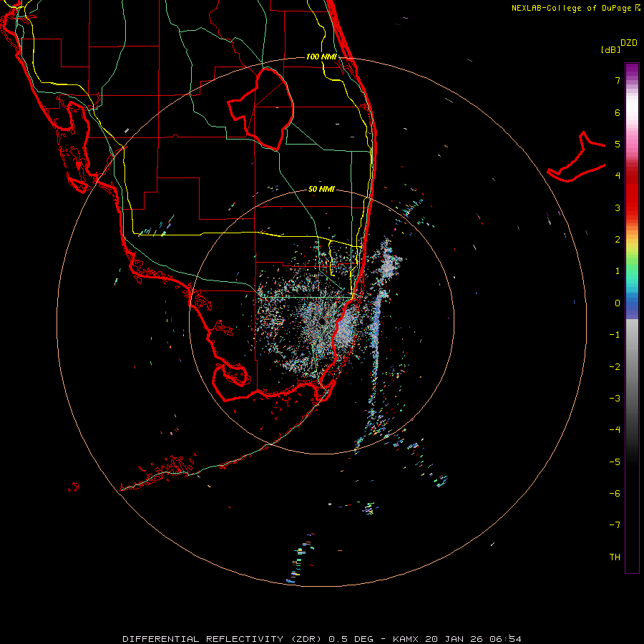Image resolution: width=644 pixels, height=644 pixels.
Task: Click the TH threshold label on scale
Action: pos(615,557)
